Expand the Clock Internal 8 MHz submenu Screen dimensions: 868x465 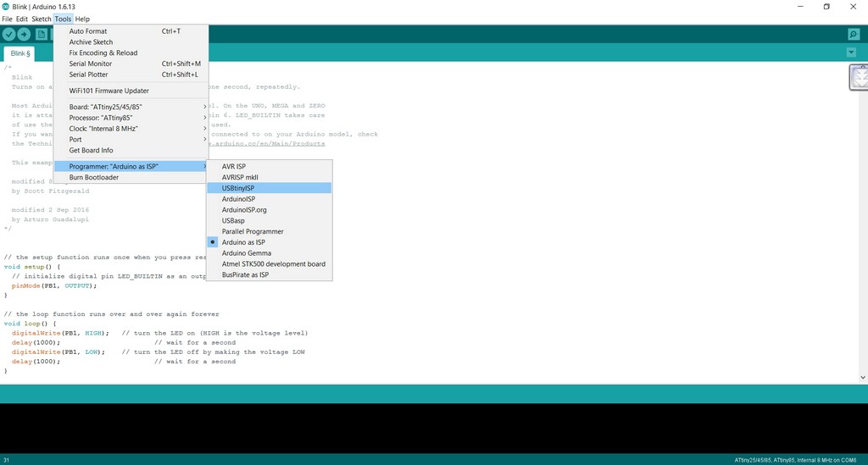[131, 128]
